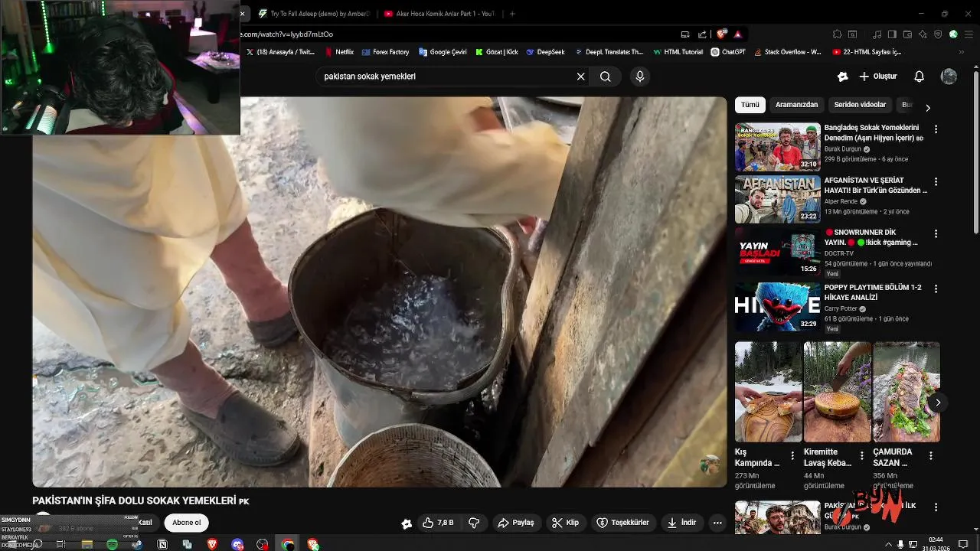Open POPPY PLAYTIME BÖLÜM 1-2 video title
The image size is (980, 551).
pyautogui.click(x=873, y=292)
